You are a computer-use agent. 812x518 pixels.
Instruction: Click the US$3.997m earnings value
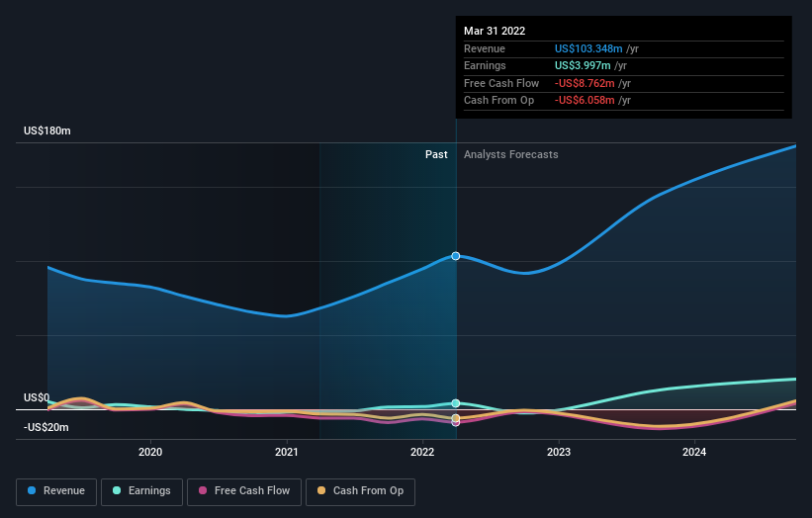[583, 65]
